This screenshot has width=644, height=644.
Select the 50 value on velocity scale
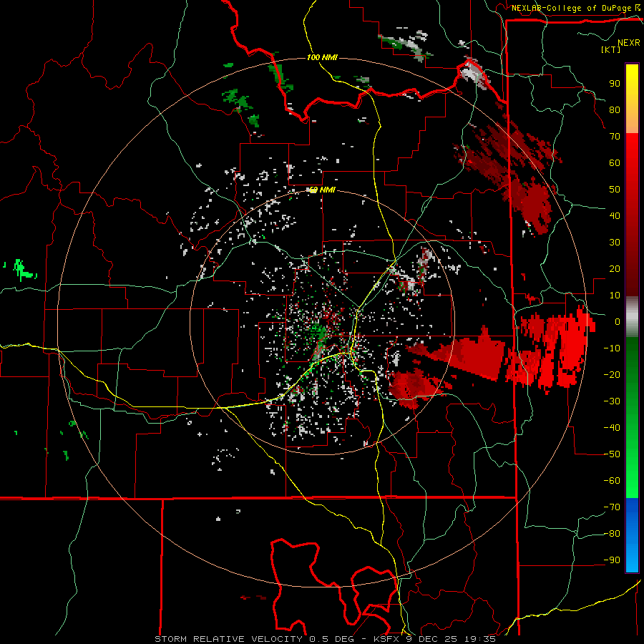(x=615, y=190)
